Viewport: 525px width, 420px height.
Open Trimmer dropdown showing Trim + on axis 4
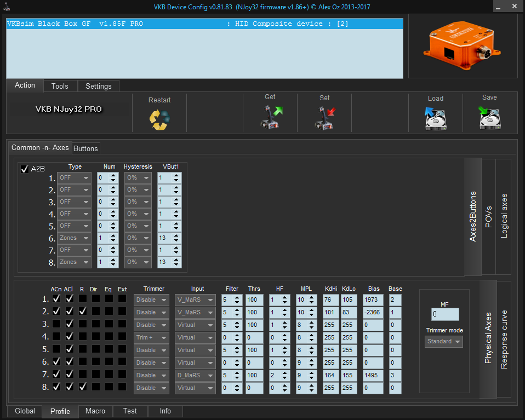point(151,338)
